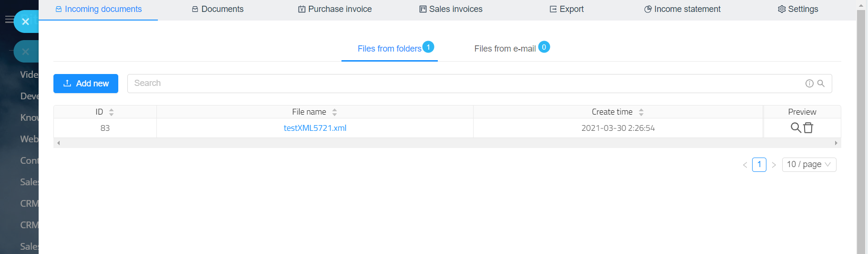
Task: Go to Settings tab
Action: (798, 9)
